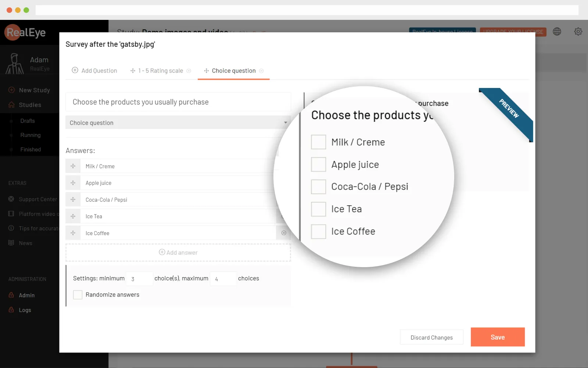Click the drag handle beside Apple juice answer

[73, 183]
